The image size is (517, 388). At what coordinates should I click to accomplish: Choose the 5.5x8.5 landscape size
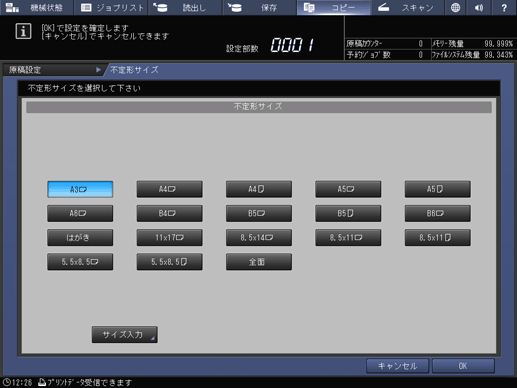(80, 262)
